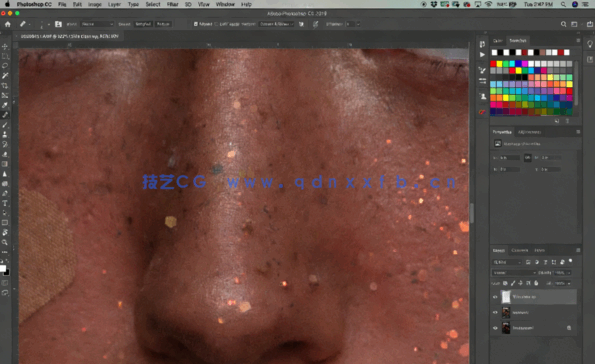Open the blending Mode dropdown in options bar
The height and width of the screenshot is (364, 595).
pyautogui.click(x=98, y=24)
